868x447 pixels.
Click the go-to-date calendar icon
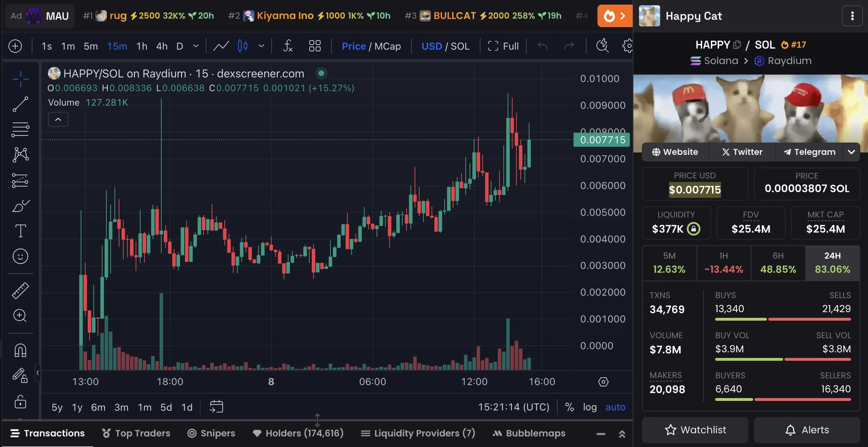pos(216,407)
